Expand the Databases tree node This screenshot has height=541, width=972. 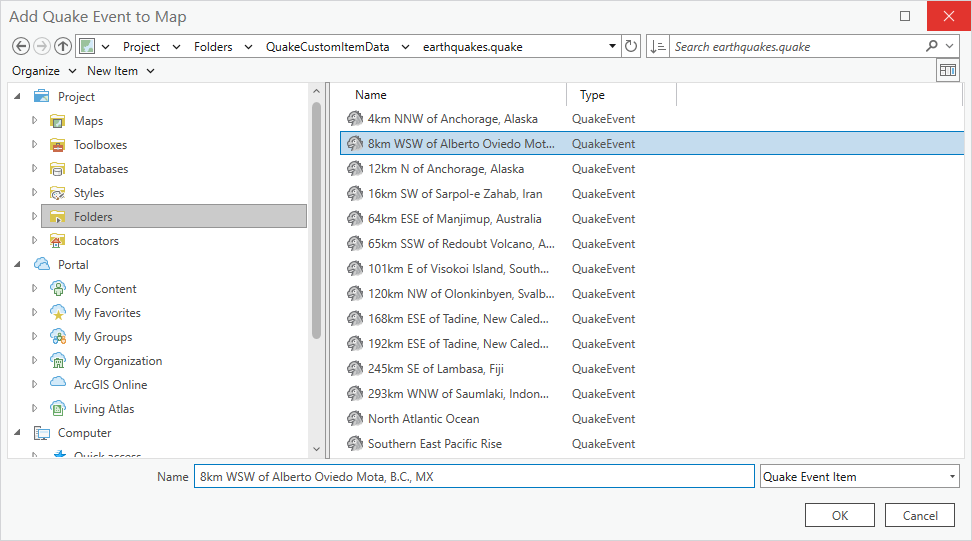coord(35,169)
